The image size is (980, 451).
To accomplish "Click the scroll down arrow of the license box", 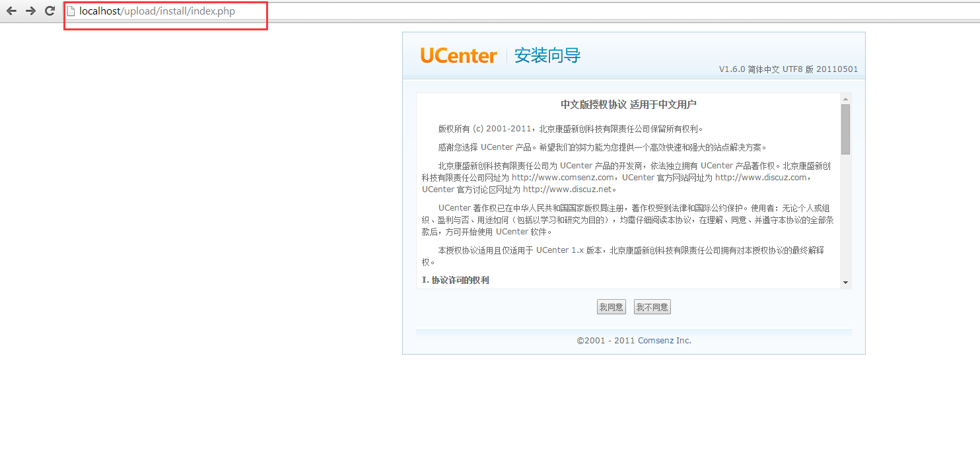I will 845,283.
